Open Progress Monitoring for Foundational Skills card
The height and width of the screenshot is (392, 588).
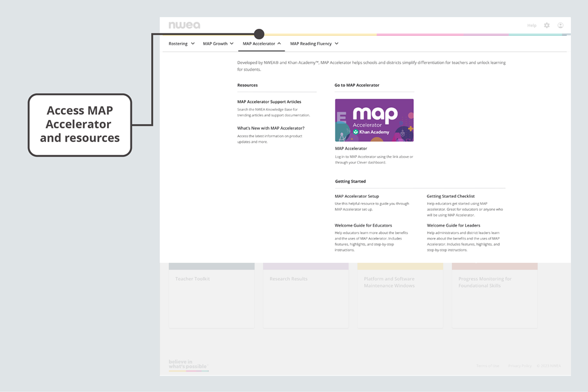tap(495, 294)
